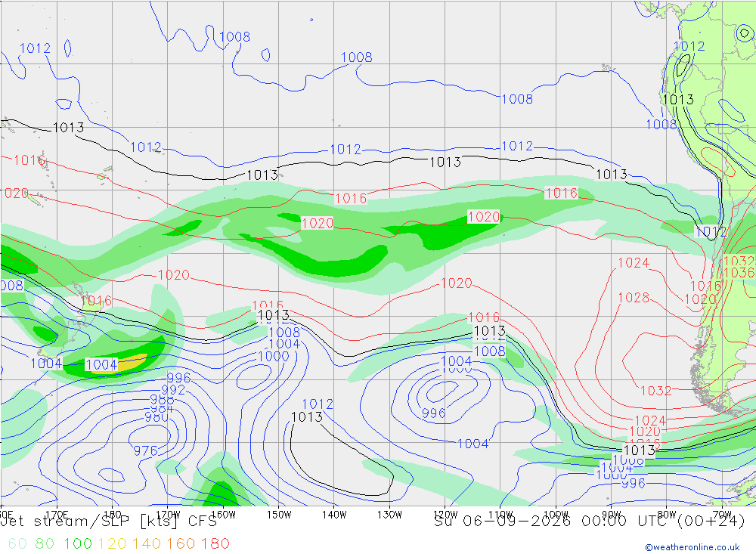Screen dimensions: 756x554
Task: Click the 180 kts red legend value
Action: pyautogui.click(x=215, y=543)
